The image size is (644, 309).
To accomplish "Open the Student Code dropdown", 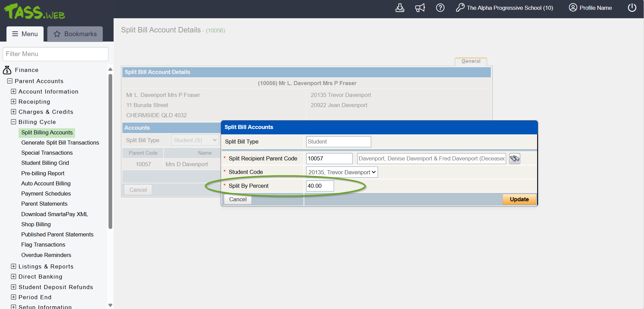I will tap(342, 172).
